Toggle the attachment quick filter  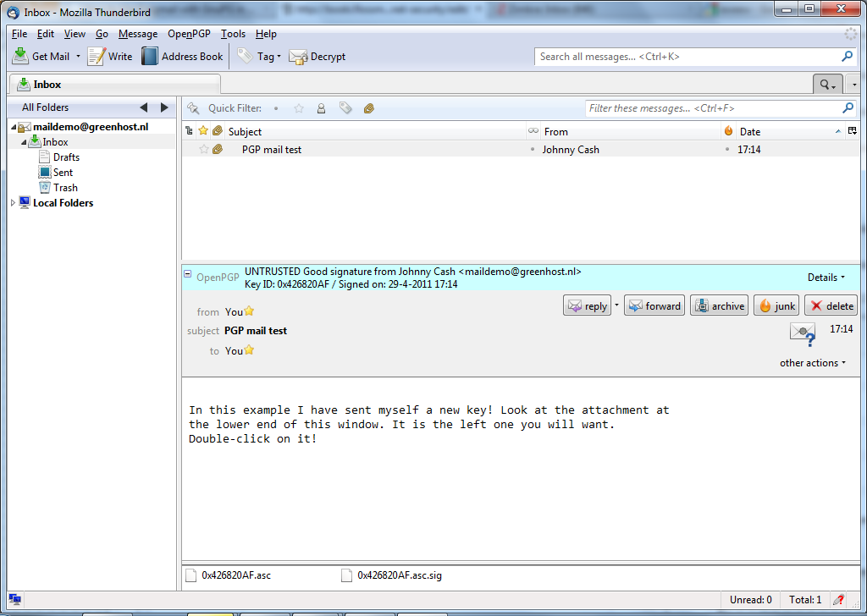[x=369, y=108]
